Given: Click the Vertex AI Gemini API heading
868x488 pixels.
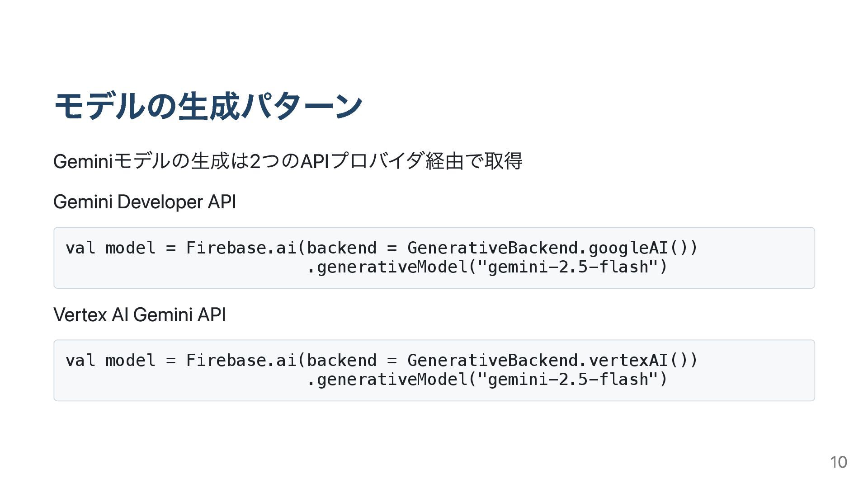Looking at the screenshot, I should (139, 314).
